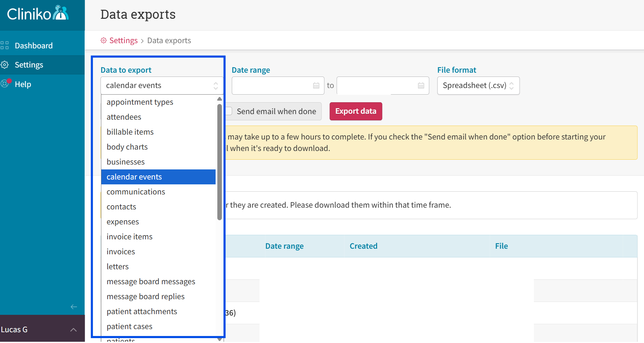This screenshot has height=343, width=644.
Task: Select invoice items option
Action: click(158, 237)
